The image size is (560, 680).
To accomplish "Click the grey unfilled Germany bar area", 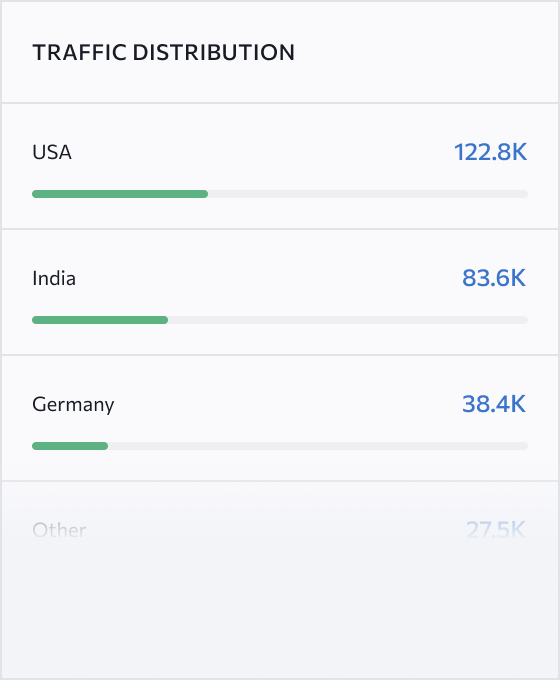I will click(318, 446).
